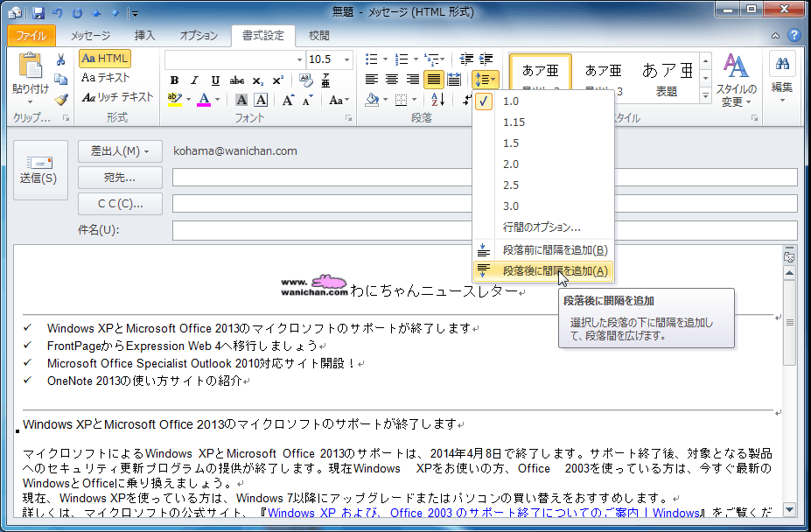This screenshot has height=532, width=811.
Task: Expand the styles gallery more arrow
Action: pyautogui.click(x=705, y=95)
